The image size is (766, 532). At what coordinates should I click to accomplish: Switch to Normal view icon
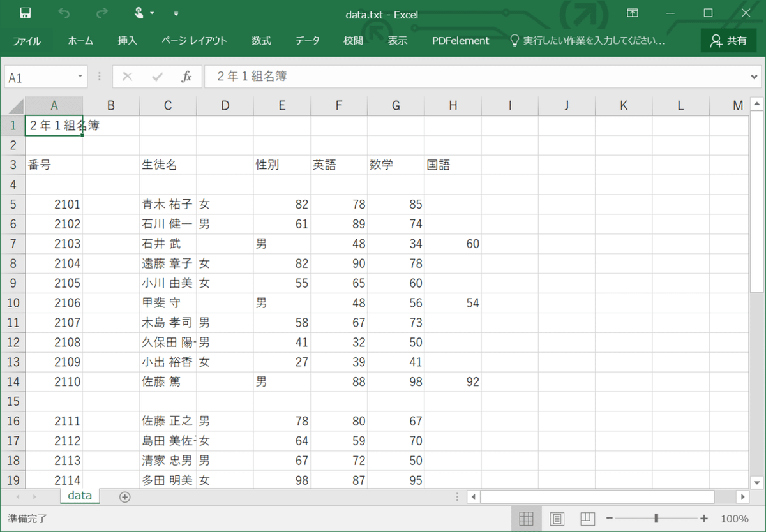pos(526,519)
